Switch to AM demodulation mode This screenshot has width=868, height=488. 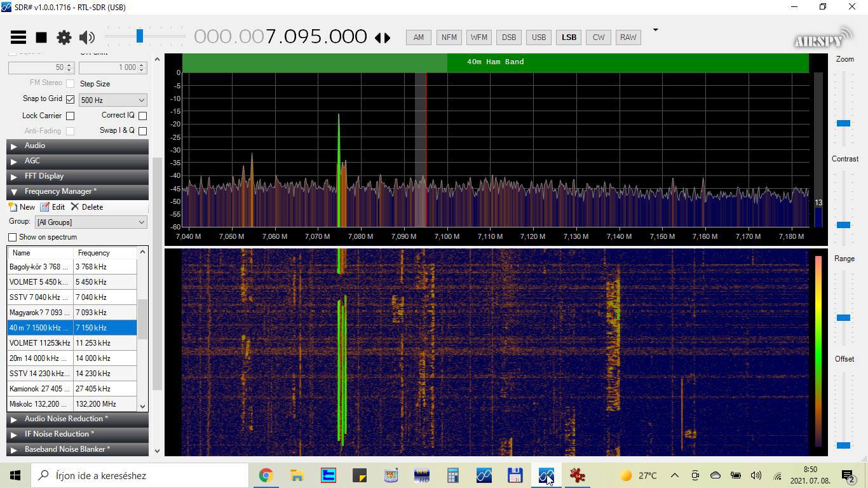point(418,37)
